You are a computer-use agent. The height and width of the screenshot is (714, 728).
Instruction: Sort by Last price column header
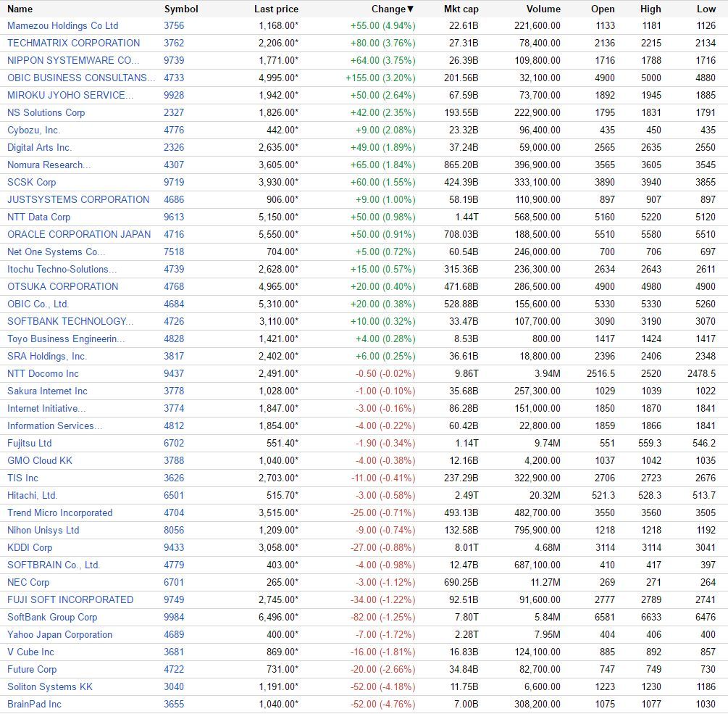[276, 9]
